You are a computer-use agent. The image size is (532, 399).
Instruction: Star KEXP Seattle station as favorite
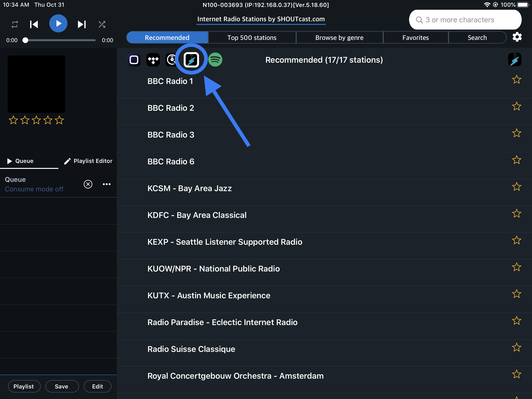click(x=516, y=240)
